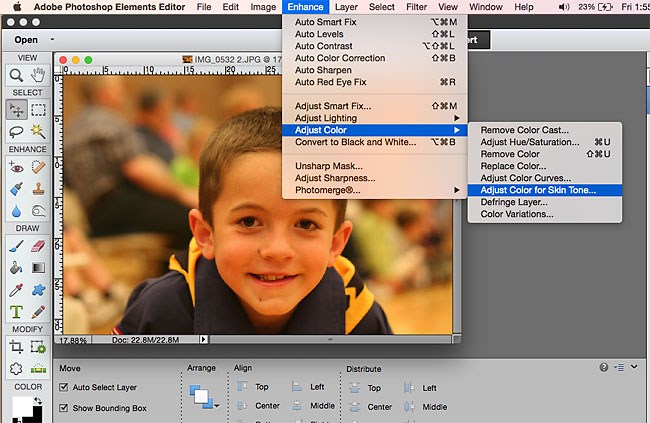Select the Sponge tool
Screen dimensions: 650x423
click(38, 211)
